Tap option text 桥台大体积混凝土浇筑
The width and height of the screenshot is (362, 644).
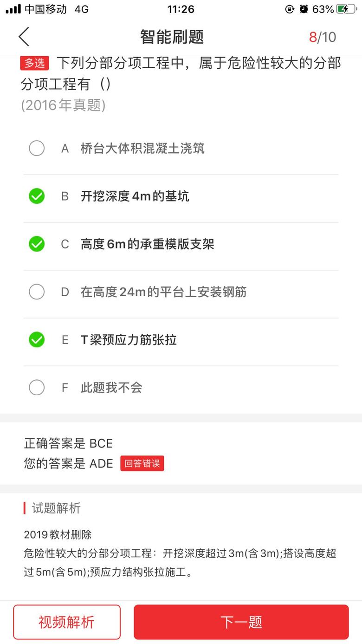pyautogui.click(x=142, y=149)
